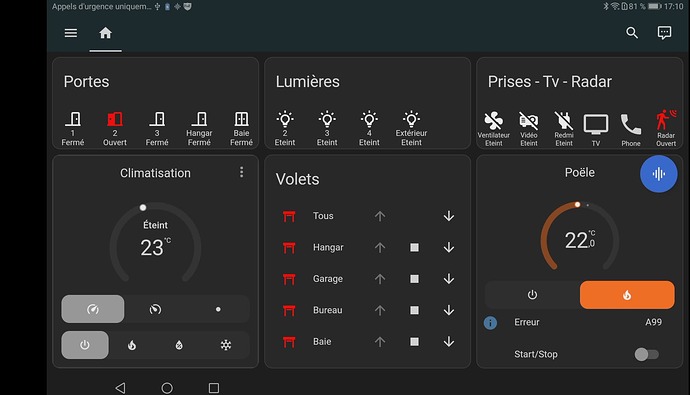Tap the Baie shutter icon

pyautogui.click(x=289, y=342)
